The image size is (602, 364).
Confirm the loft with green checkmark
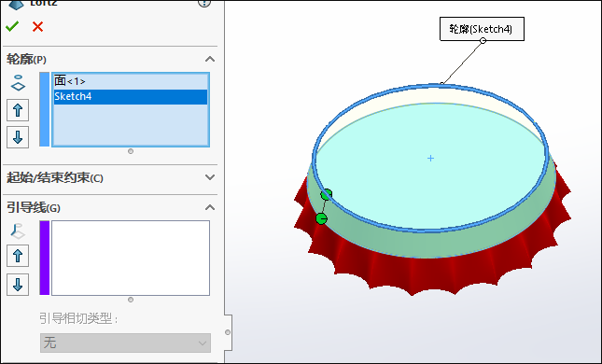pos(12,26)
